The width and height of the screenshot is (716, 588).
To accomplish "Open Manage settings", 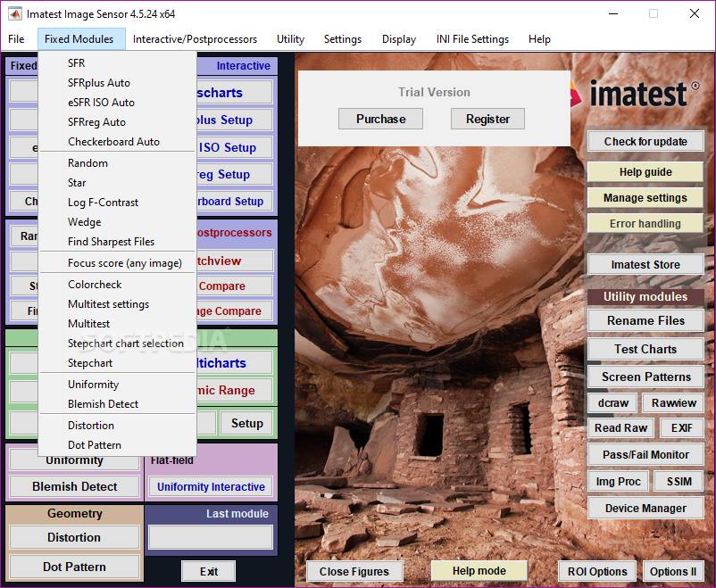I will [645, 198].
